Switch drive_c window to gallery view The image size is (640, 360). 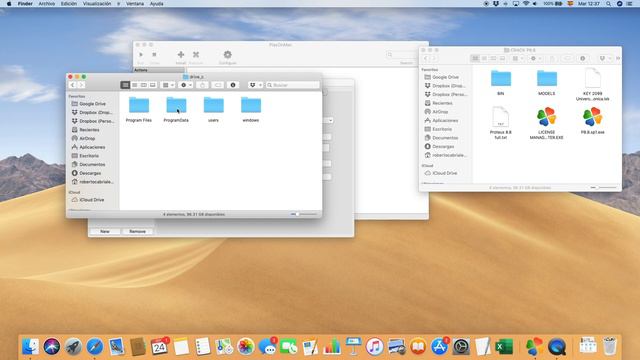tap(153, 85)
